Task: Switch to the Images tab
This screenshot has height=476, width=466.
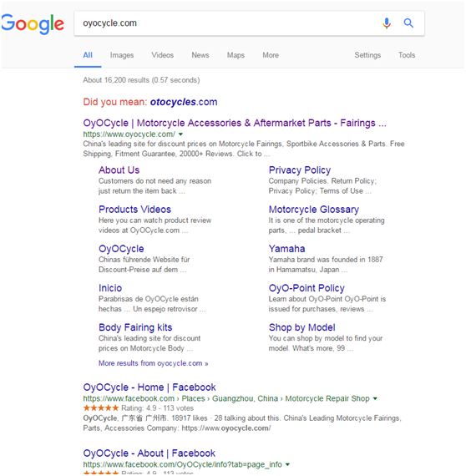Action: [122, 55]
